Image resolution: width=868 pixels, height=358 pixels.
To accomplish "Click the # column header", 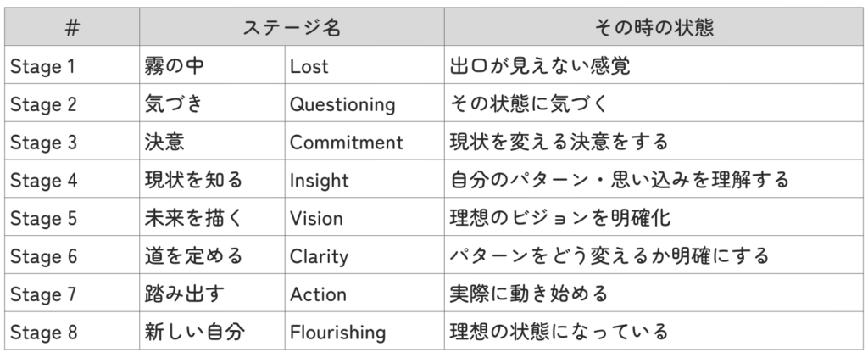I will pos(71,27).
